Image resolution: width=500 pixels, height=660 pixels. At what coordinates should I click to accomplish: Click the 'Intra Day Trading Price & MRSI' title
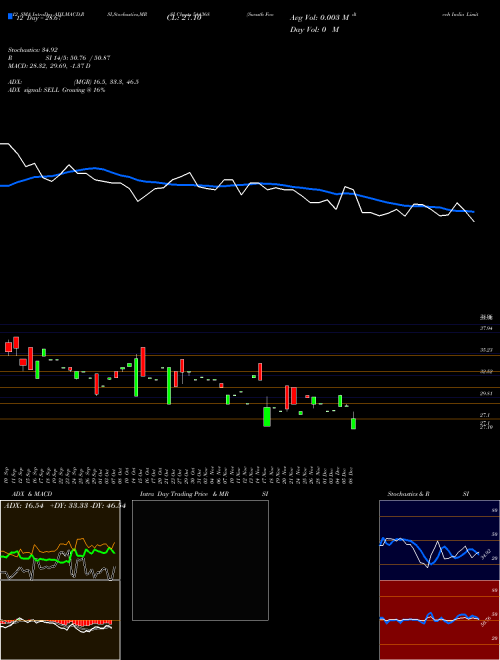204,494
